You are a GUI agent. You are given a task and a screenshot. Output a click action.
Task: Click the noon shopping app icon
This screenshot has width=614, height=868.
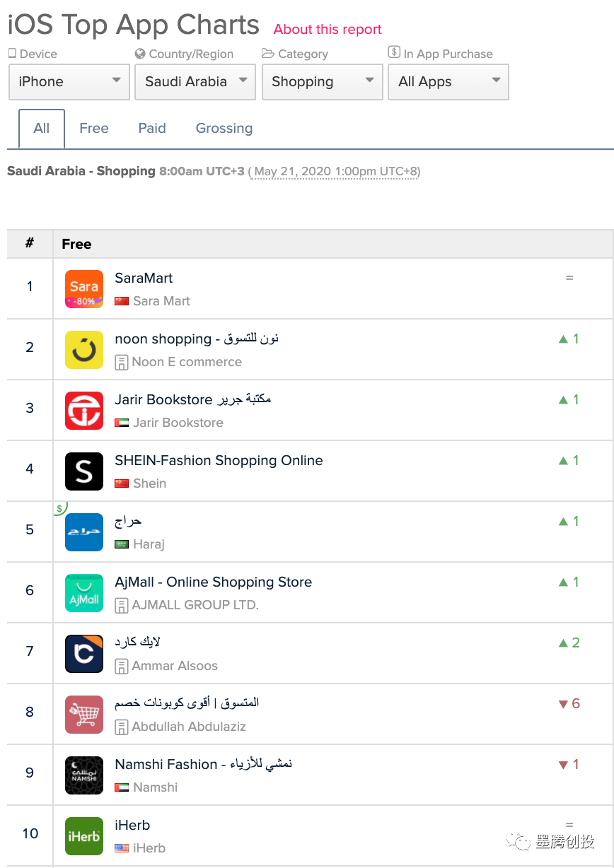coord(83,350)
